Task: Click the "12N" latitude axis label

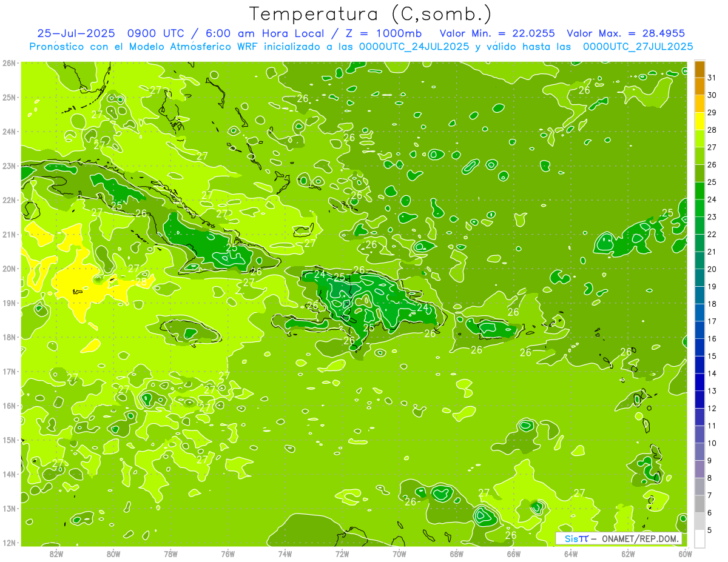Action: click(x=9, y=543)
